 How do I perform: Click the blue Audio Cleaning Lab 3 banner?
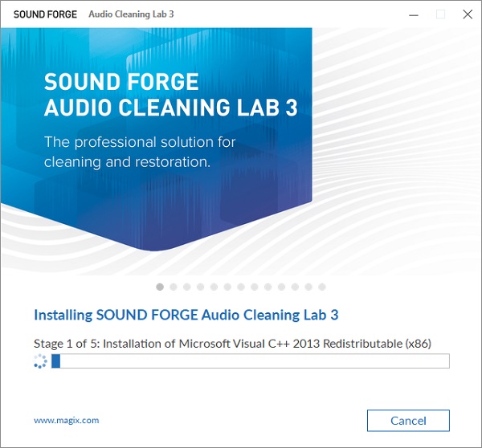coord(156,138)
